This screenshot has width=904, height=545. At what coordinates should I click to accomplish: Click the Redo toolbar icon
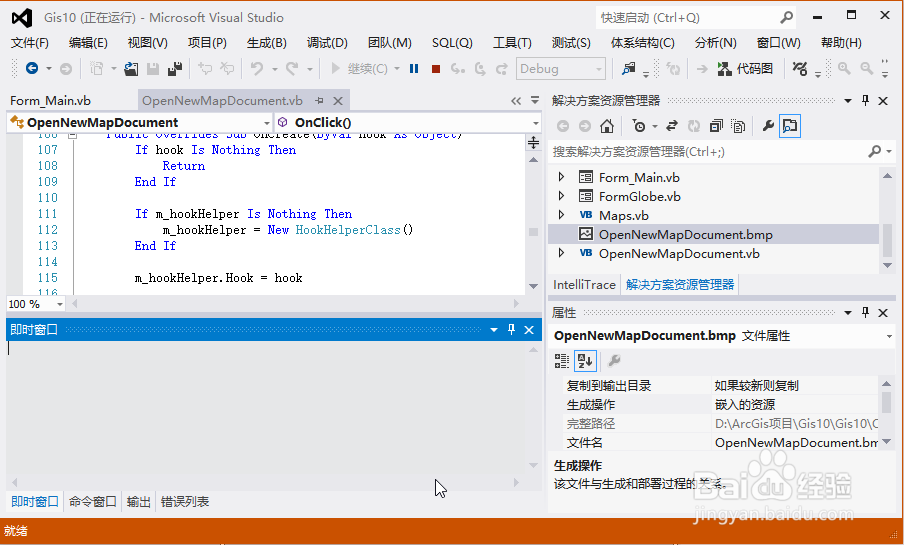coord(292,69)
